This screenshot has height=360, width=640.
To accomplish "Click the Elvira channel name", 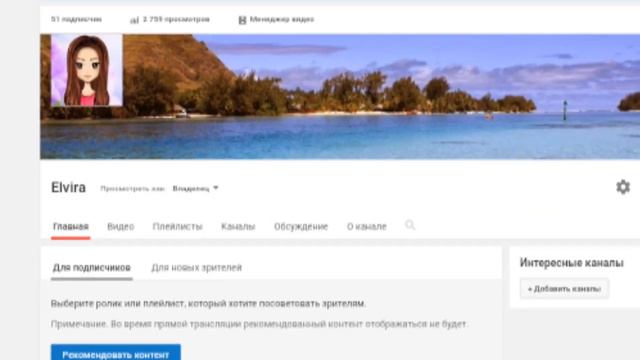I will (x=68, y=188).
